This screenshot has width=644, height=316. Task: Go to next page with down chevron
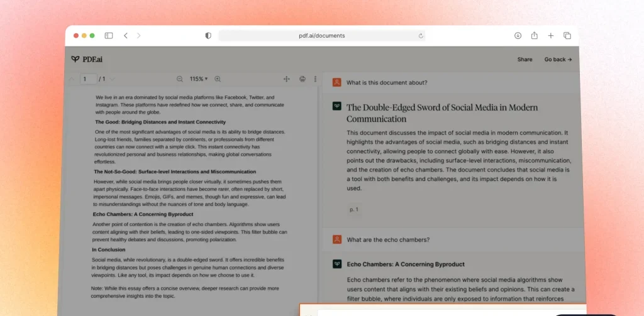coord(112,79)
